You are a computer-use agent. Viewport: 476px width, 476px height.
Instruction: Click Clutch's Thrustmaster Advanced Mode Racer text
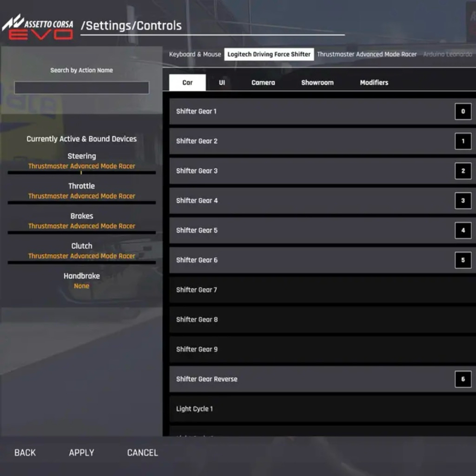point(82,256)
